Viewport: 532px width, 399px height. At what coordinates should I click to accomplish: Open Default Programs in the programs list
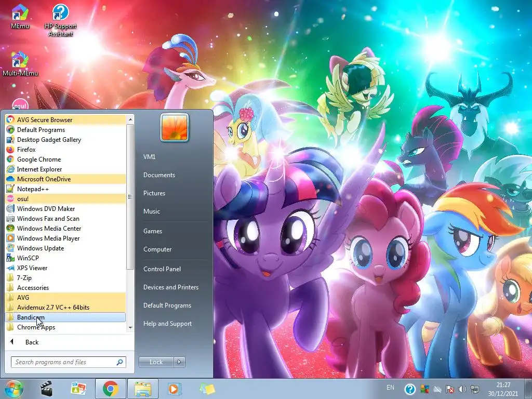pyautogui.click(x=65, y=129)
